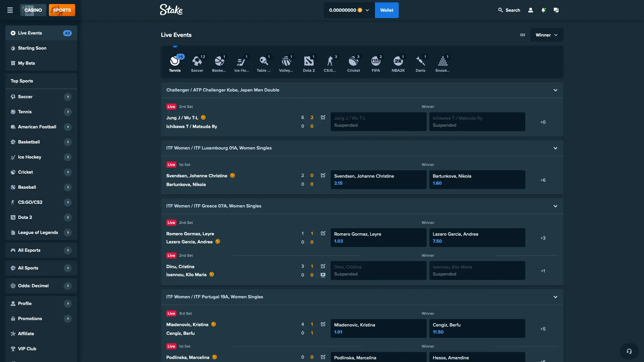Open the chat bubbles icon
The image size is (644, 362).
[556, 10]
